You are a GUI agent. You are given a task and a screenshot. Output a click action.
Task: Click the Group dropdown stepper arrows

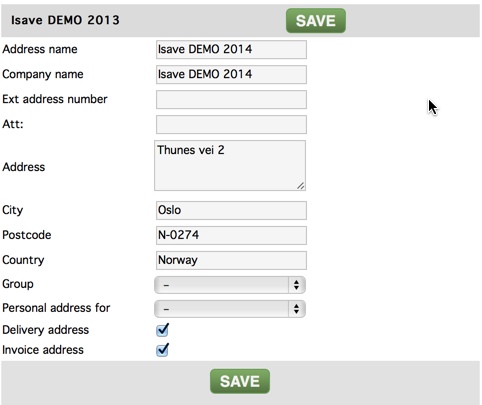coord(296,285)
